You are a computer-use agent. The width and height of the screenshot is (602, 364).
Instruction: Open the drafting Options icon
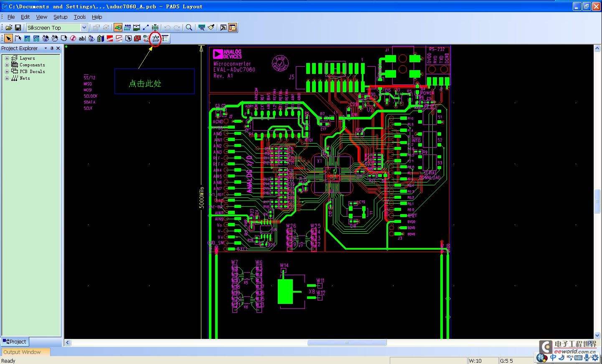tap(165, 38)
